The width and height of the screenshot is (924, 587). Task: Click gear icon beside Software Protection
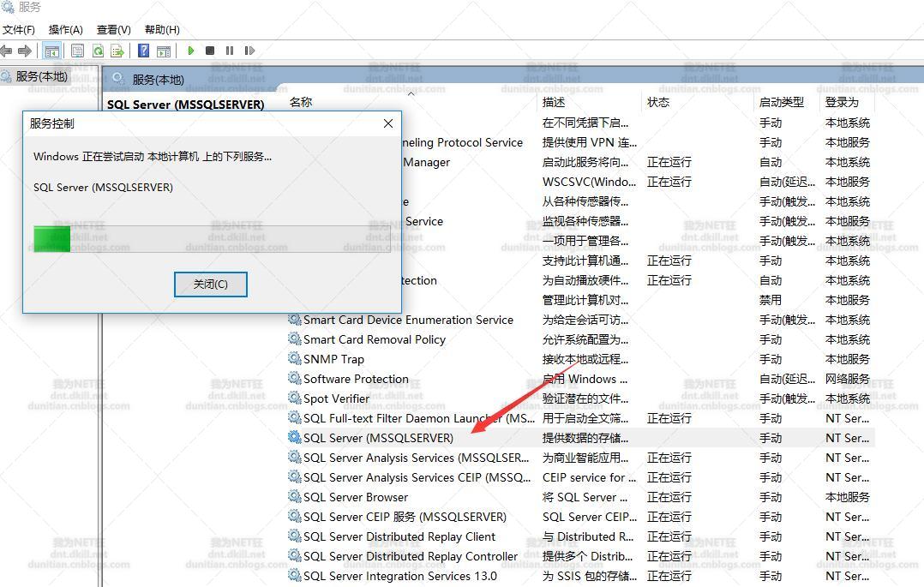pyautogui.click(x=294, y=378)
